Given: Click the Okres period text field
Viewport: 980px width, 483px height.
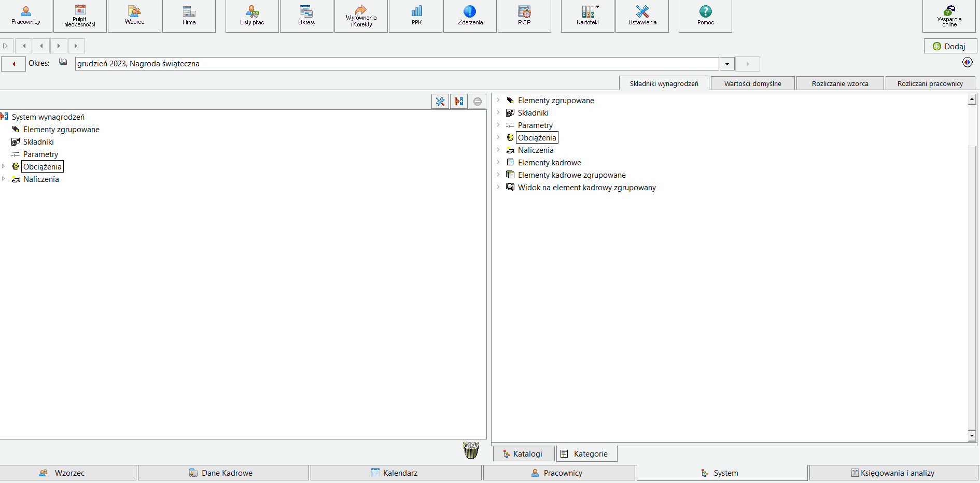Looking at the screenshot, I should (397, 64).
